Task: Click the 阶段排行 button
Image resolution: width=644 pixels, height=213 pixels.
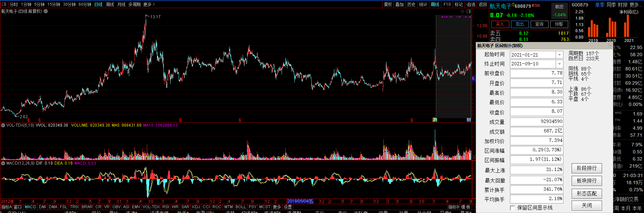Action: tap(587, 168)
